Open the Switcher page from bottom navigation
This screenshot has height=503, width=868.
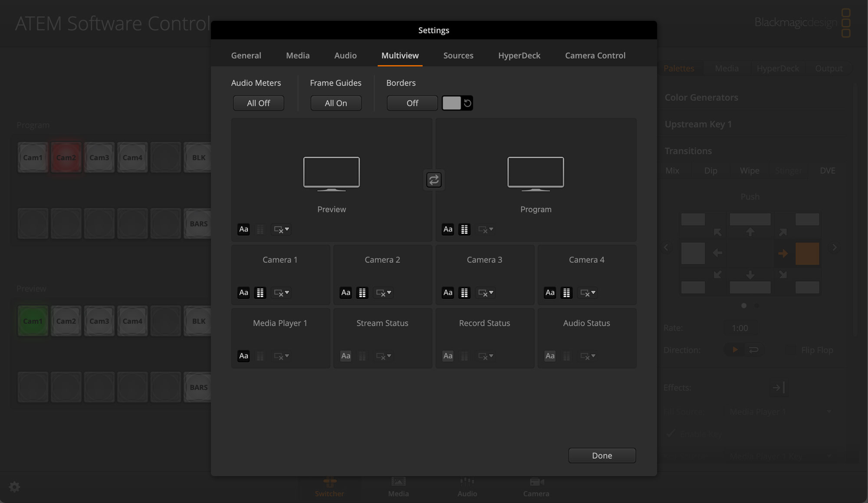coord(329,487)
